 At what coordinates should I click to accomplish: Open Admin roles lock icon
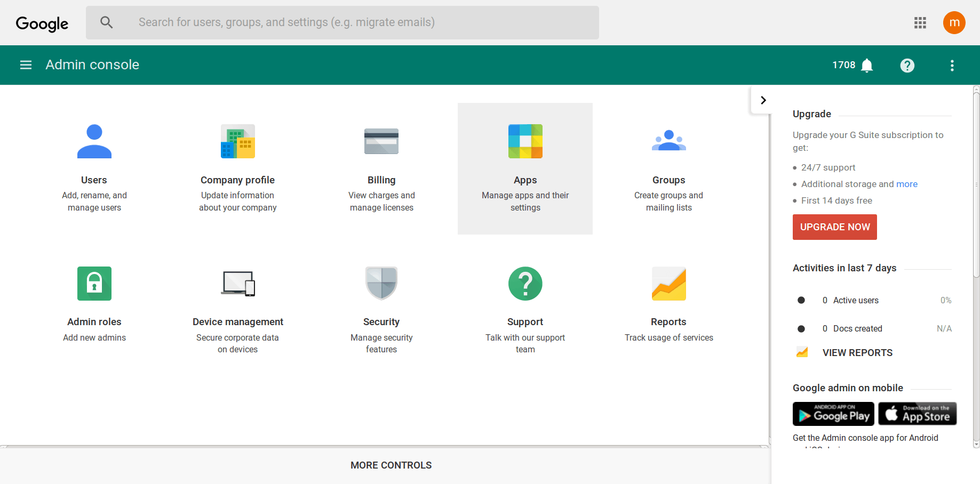[x=94, y=284]
